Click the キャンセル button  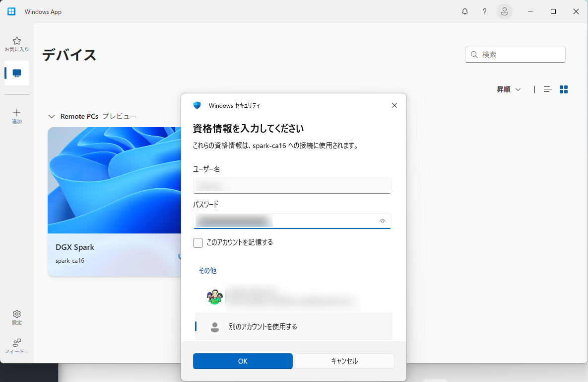tap(344, 361)
